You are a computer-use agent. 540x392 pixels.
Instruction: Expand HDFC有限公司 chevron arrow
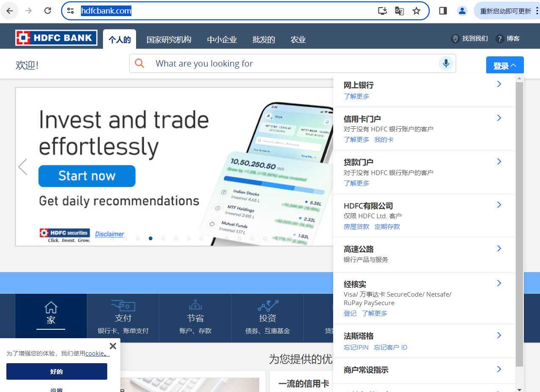pos(499,205)
